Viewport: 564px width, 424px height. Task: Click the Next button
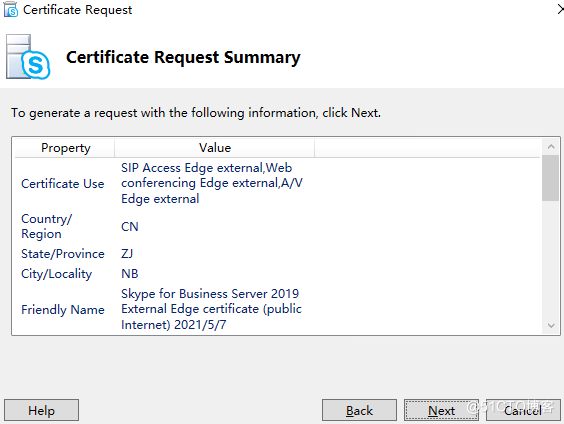click(x=441, y=410)
